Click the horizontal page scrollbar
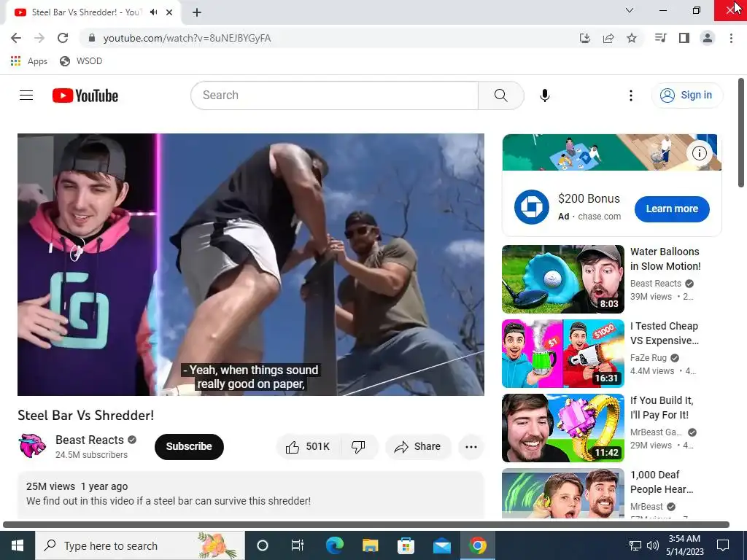The image size is (747, 560). coord(366,525)
